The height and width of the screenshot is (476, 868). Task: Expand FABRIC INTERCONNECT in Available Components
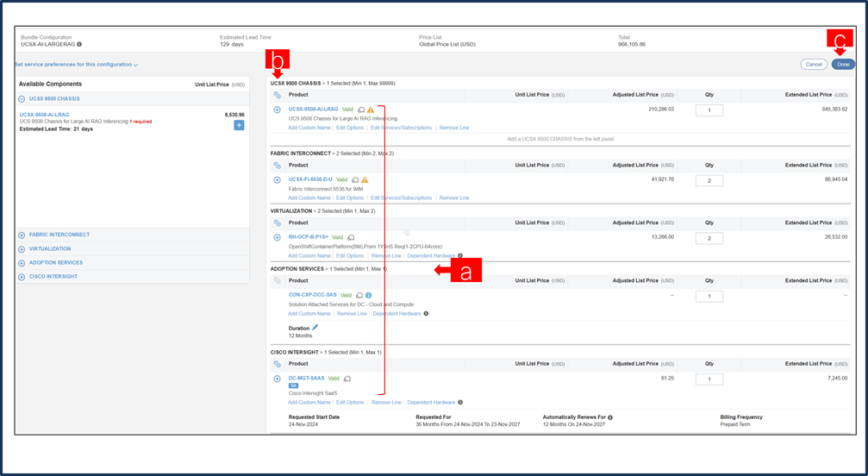tap(22, 235)
